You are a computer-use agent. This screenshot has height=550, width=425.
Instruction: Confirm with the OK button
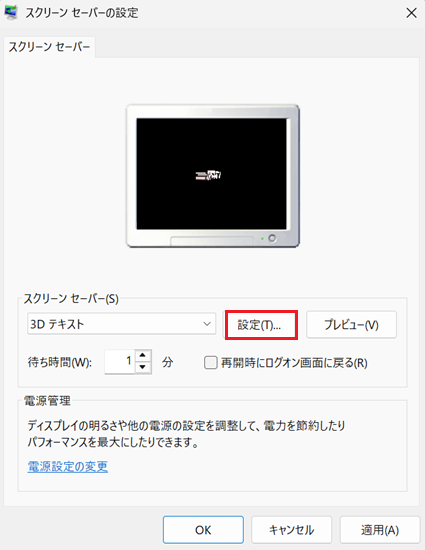point(203,530)
